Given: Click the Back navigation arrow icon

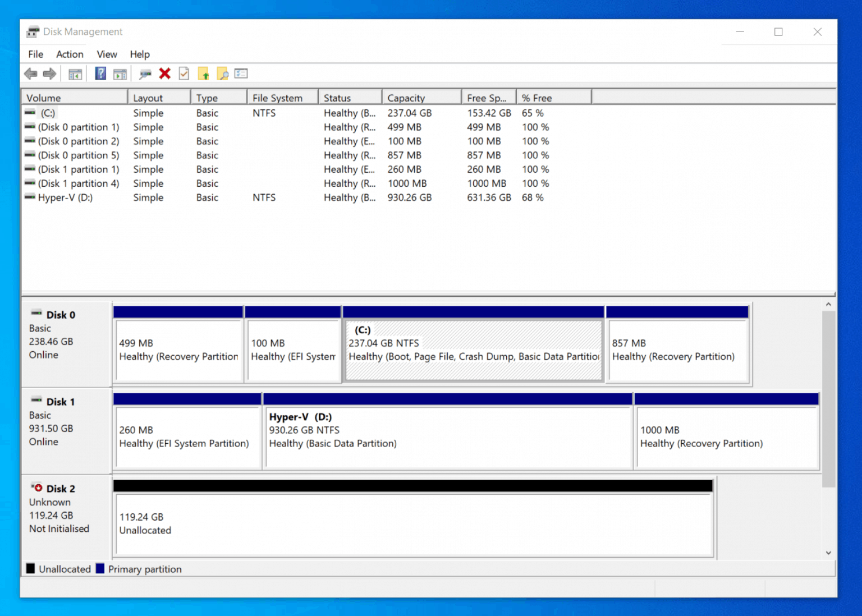Looking at the screenshot, I should point(31,73).
